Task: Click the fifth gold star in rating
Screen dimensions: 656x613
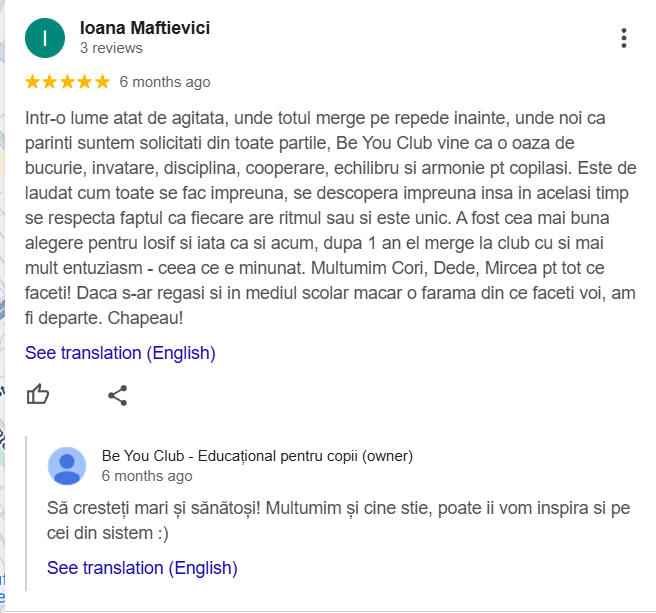Action: [101, 82]
